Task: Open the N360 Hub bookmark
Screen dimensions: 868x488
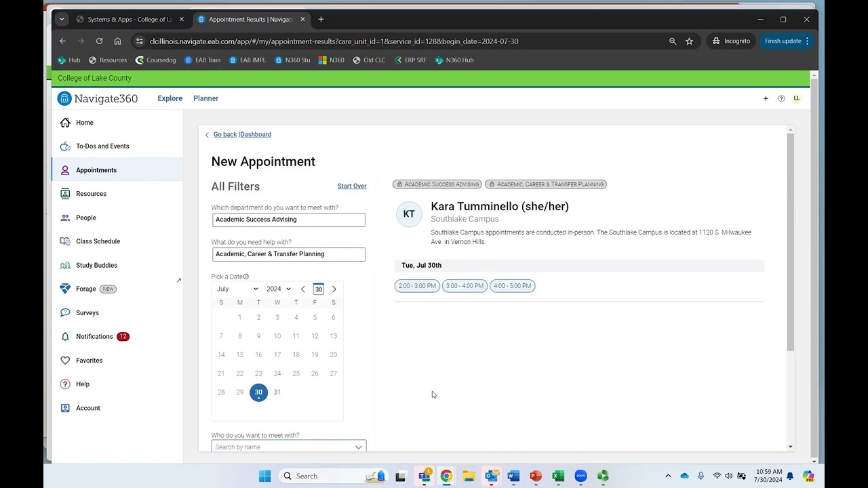Action: pos(454,60)
